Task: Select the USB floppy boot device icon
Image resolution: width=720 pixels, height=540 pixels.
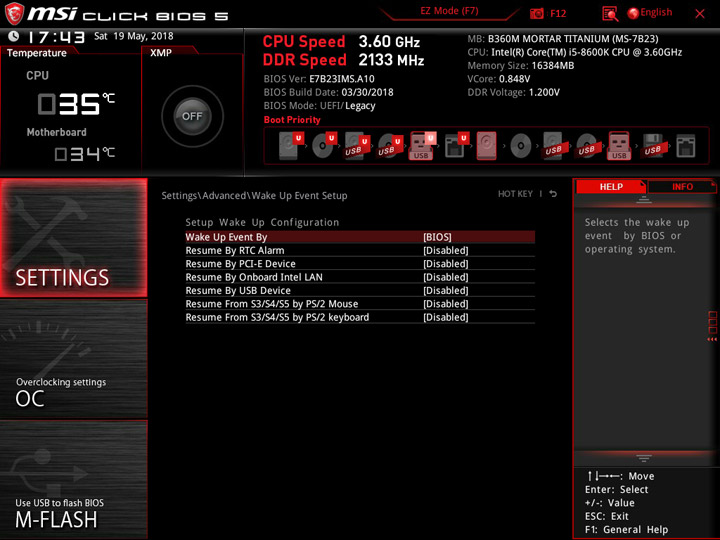Action: pyautogui.click(x=652, y=146)
